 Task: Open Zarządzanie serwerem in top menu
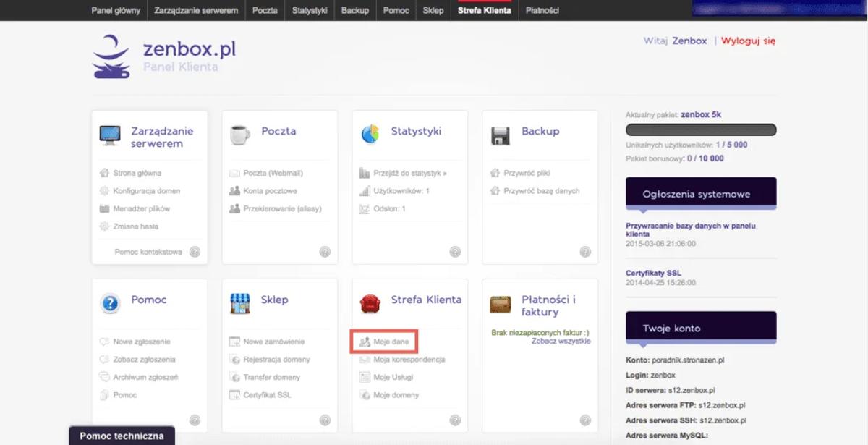tap(196, 11)
